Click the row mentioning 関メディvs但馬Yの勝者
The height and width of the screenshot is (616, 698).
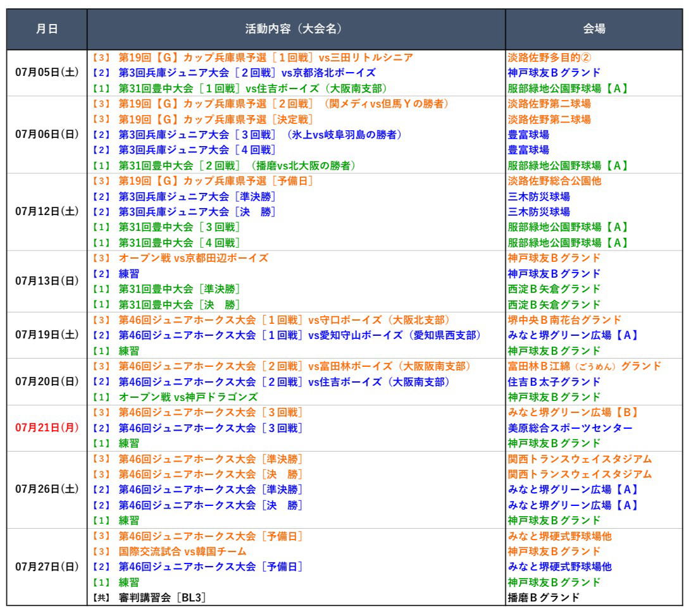pos(271,104)
